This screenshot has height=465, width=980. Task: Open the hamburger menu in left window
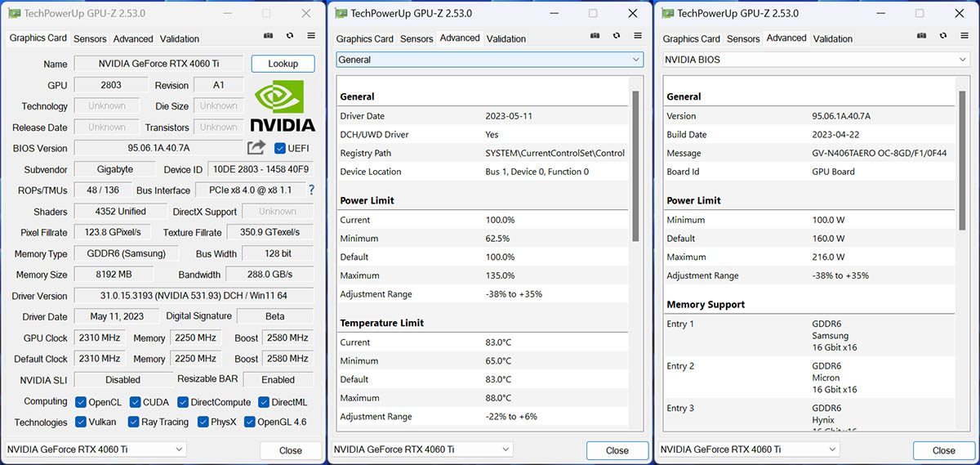tap(311, 36)
